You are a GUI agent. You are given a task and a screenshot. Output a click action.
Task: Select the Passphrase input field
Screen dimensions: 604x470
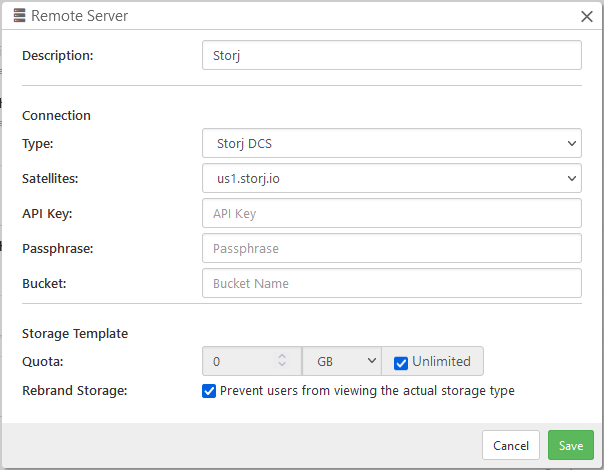(x=392, y=248)
